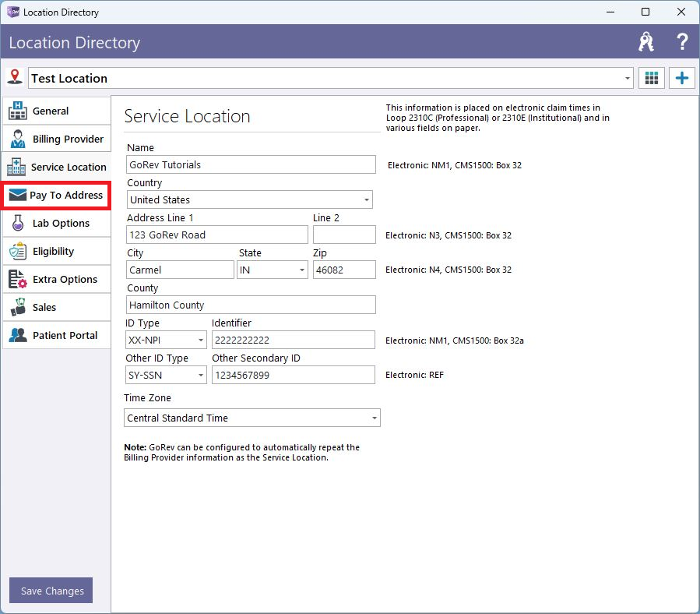The width and height of the screenshot is (700, 614).
Task: Click the app icon in title bar
Action: click(13, 12)
